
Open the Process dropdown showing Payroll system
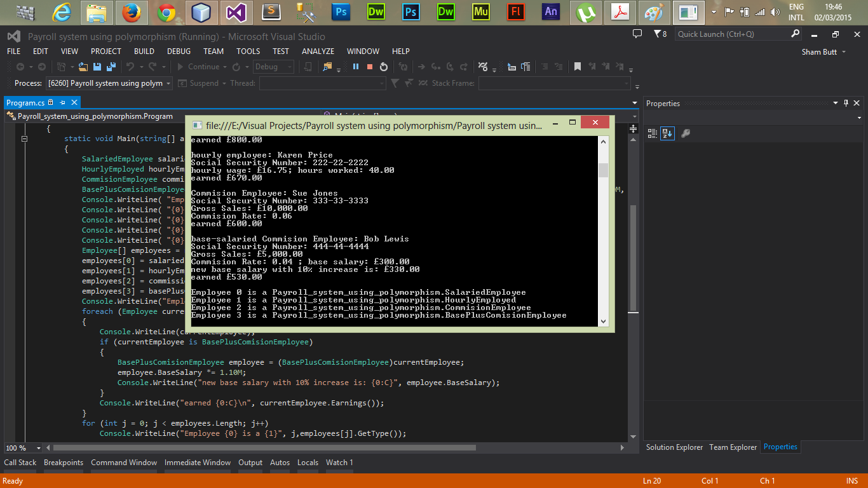109,83
